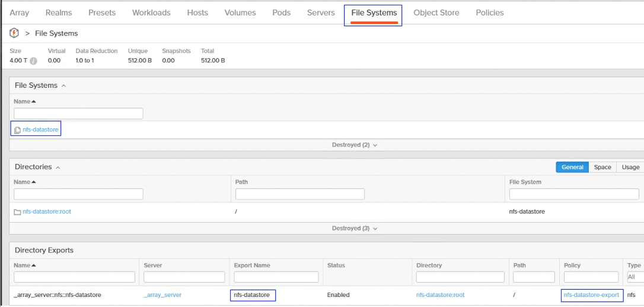The image size is (644, 307).
Task: Sort File Systems by the Name arrow
Action: 34,101
